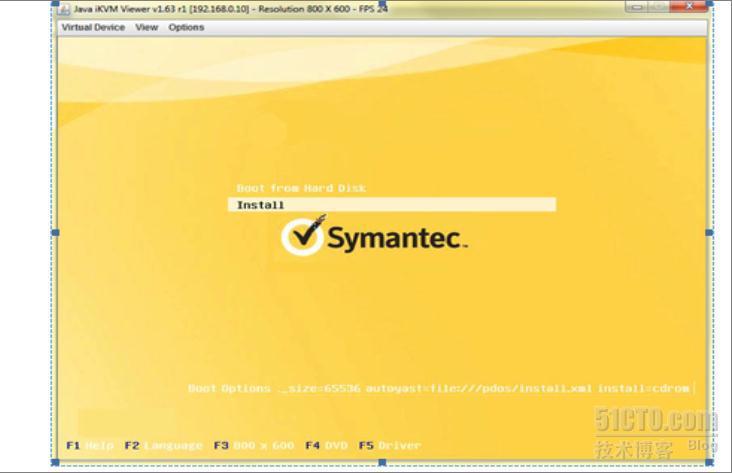Click the F5 Driver option

pyautogui.click(x=389, y=445)
